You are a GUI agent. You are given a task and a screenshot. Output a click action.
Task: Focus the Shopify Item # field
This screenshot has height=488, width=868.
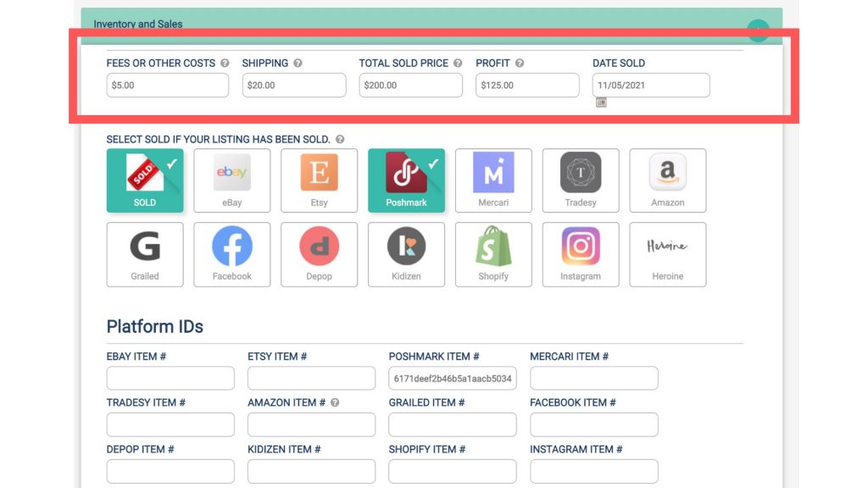[x=453, y=471]
